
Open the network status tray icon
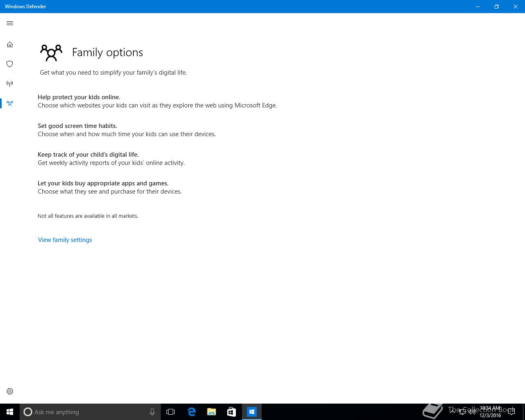[462, 412]
